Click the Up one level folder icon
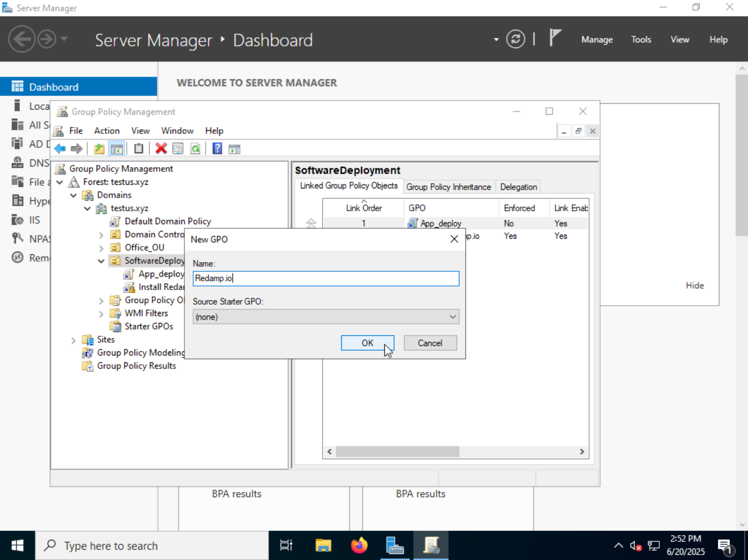 coord(99,149)
